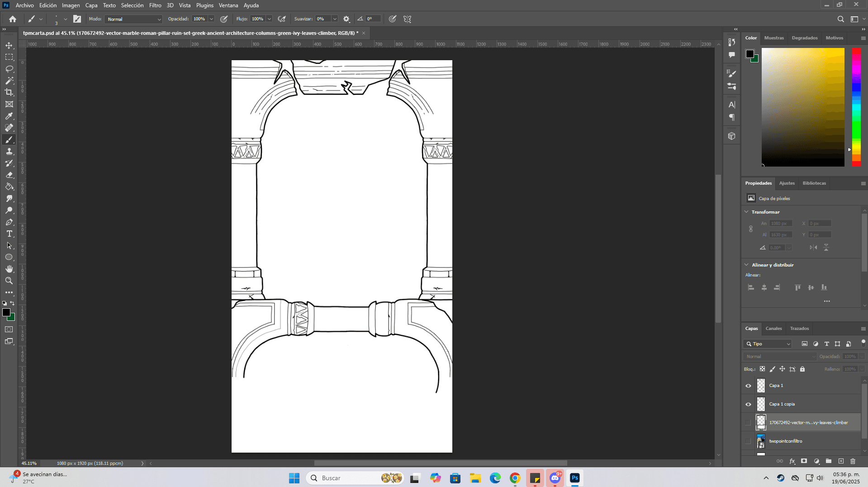Switch to the Canales tab
The image size is (868, 487).
(x=773, y=329)
